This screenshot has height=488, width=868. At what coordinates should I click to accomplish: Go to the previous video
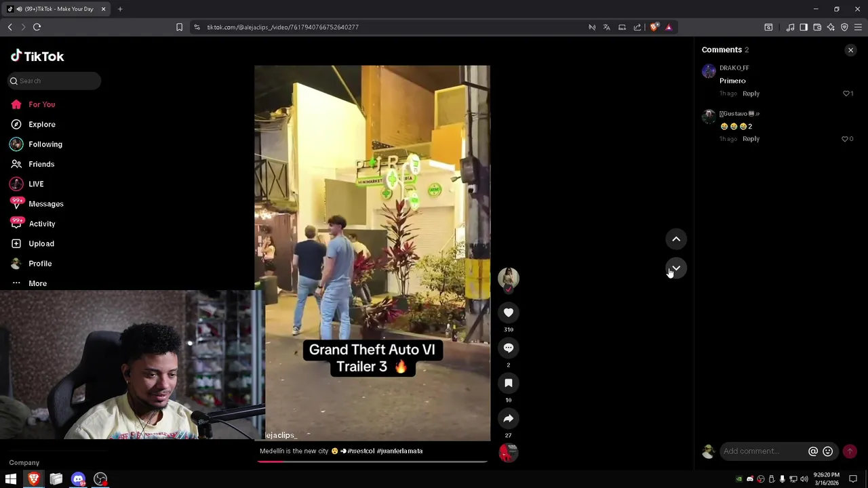(676, 239)
